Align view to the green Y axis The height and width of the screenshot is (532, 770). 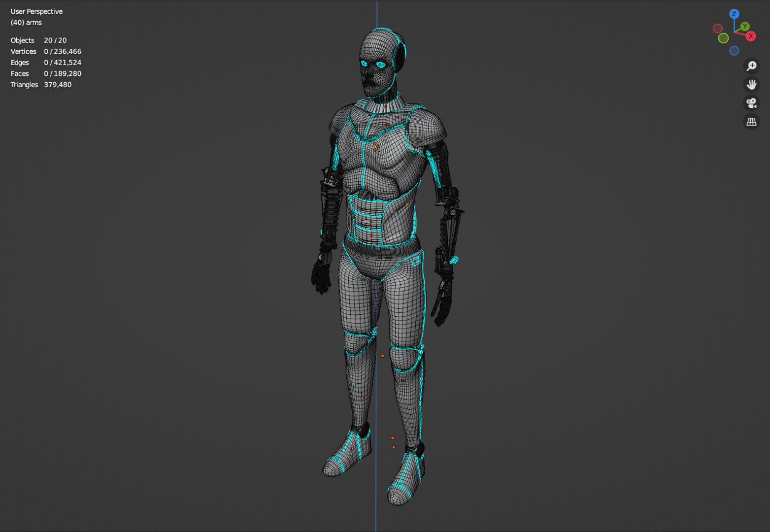point(745,26)
